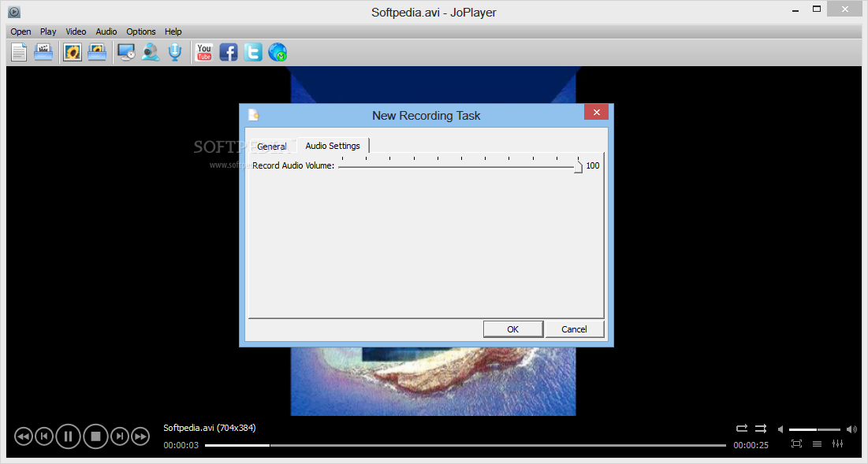Open the Play menu
The height and width of the screenshot is (464, 868).
pyautogui.click(x=48, y=32)
